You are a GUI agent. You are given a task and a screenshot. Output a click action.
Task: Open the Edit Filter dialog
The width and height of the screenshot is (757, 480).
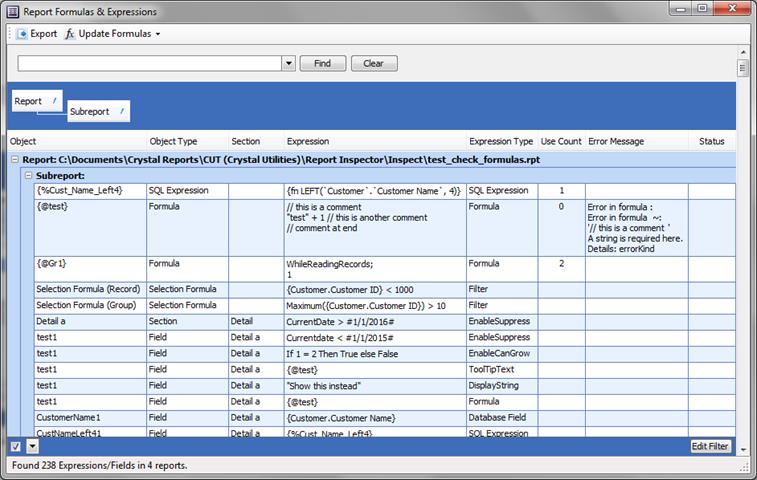coord(710,446)
